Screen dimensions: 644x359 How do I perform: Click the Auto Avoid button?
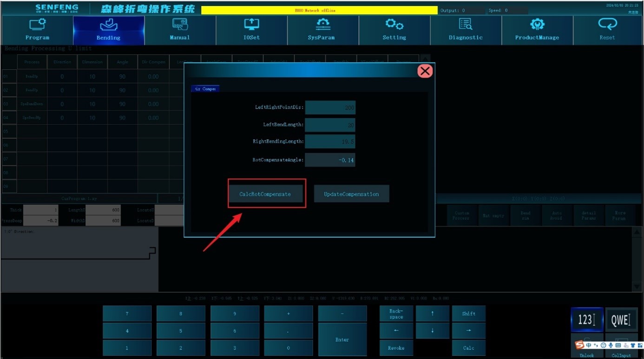557,215
